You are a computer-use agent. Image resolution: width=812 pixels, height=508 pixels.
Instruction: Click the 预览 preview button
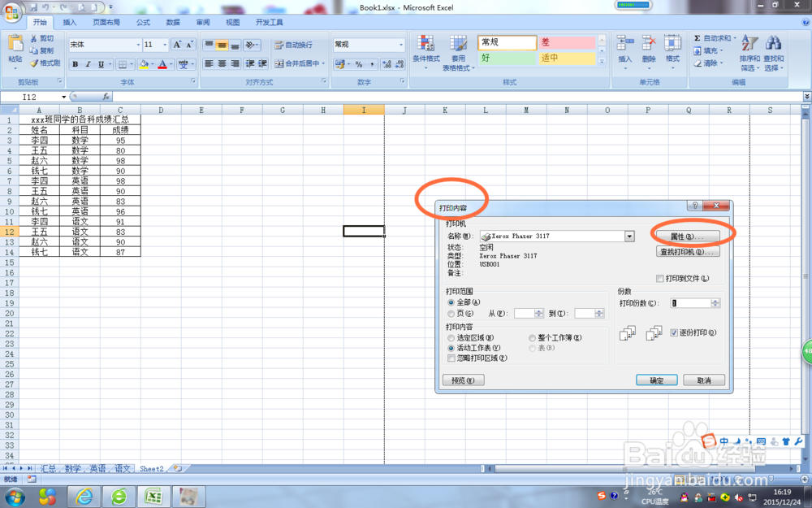click(463, 380)
